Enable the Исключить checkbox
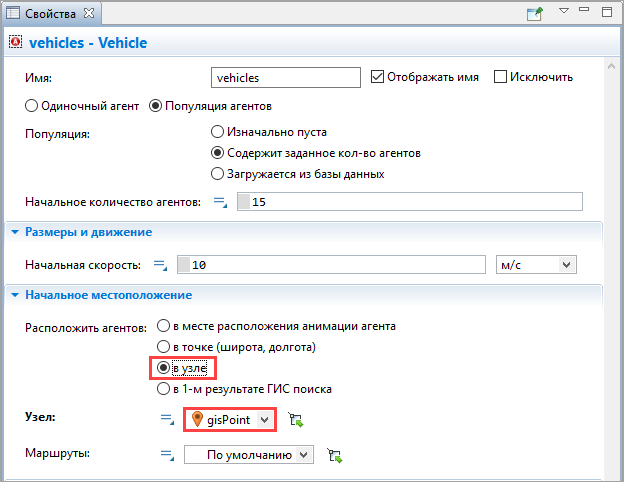This screenshot has height=482, width=624. (x=500, y=77)
